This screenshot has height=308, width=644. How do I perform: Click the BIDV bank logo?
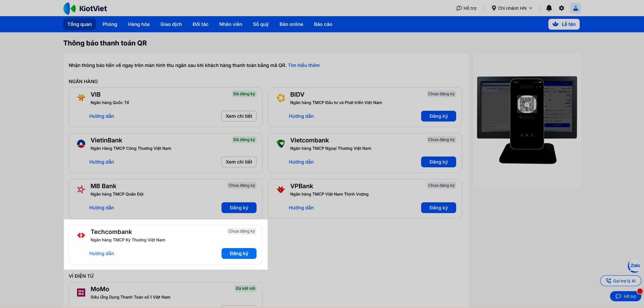click(281, 98)
